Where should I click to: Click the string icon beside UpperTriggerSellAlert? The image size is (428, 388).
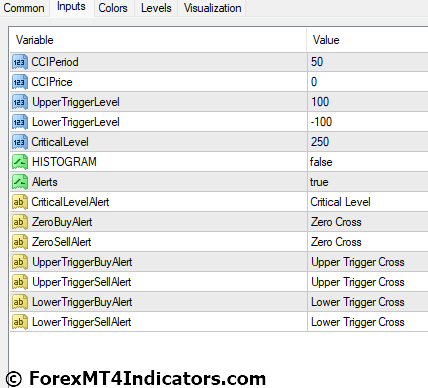[20, 282]
